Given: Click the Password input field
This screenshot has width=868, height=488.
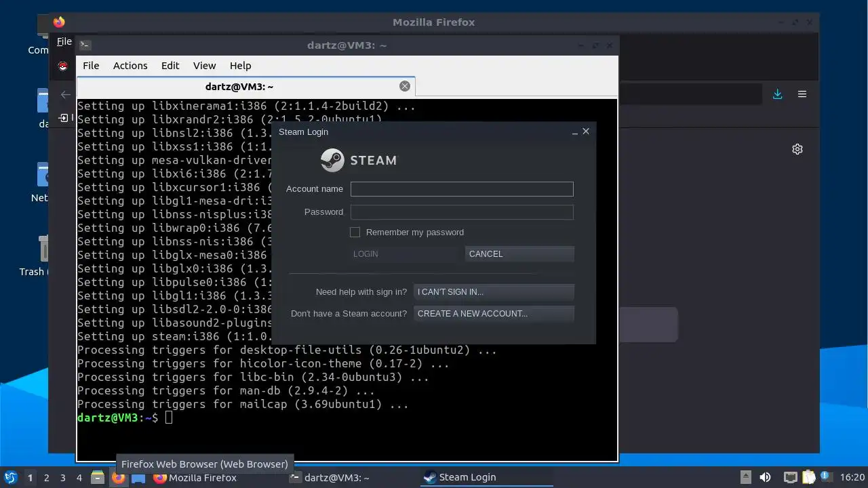Looking at the screenshot, I should [x=462, y=212].
